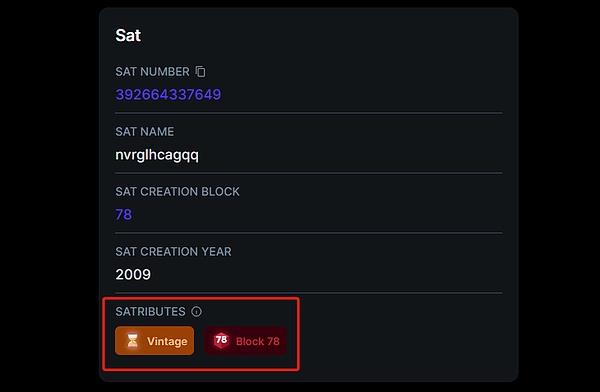The image size is (600, 392).
Task: Click the red 78 polygon icon
Action: pyautogui.click(x=221, y=340)
